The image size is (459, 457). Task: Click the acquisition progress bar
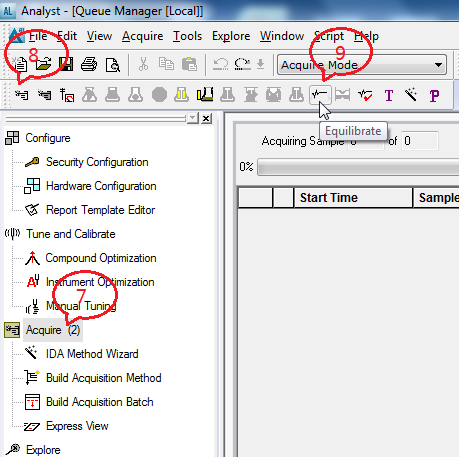(358, 167)
